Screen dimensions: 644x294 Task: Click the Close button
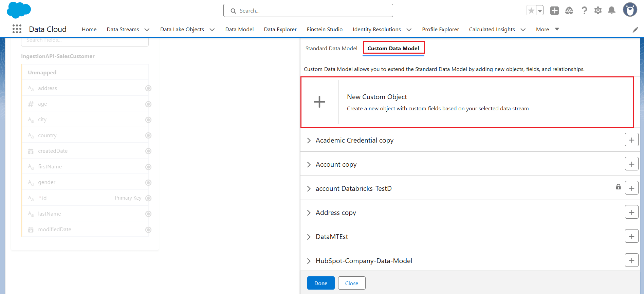[x=351, y=283]
